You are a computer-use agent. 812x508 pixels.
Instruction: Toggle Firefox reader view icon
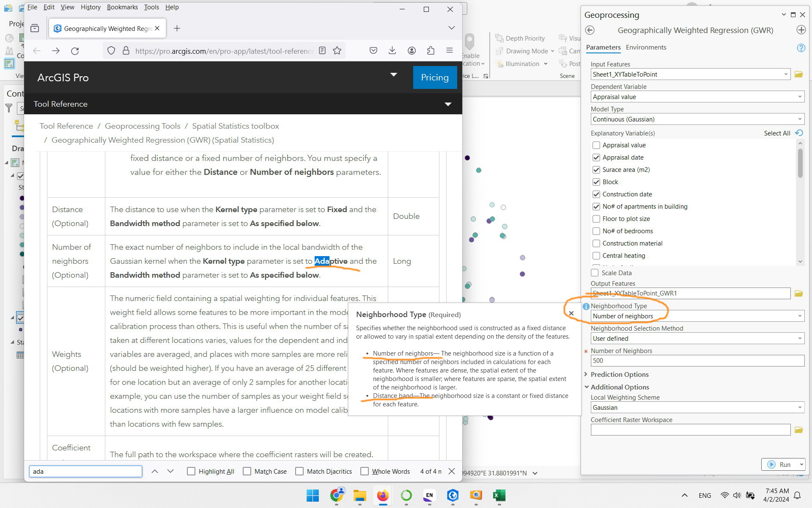tap(322, 51)
